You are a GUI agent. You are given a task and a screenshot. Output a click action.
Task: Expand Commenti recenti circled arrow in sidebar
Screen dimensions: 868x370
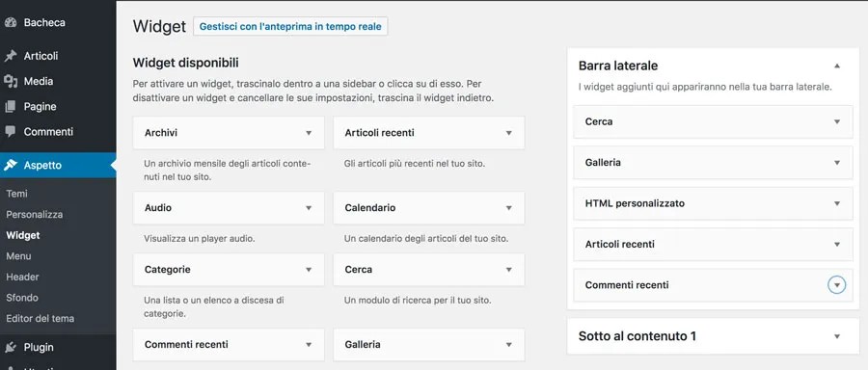pyautogui.click(x=837, y=285)
